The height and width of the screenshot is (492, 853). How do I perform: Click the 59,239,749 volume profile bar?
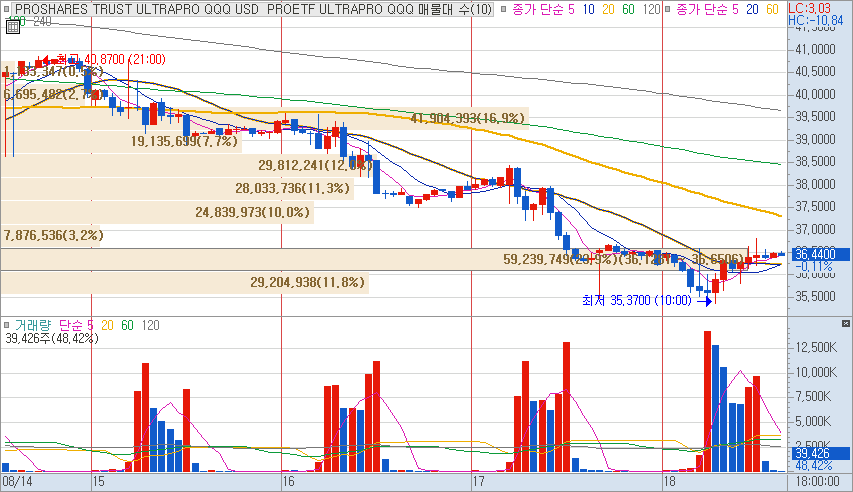click(x=374, y=259)
